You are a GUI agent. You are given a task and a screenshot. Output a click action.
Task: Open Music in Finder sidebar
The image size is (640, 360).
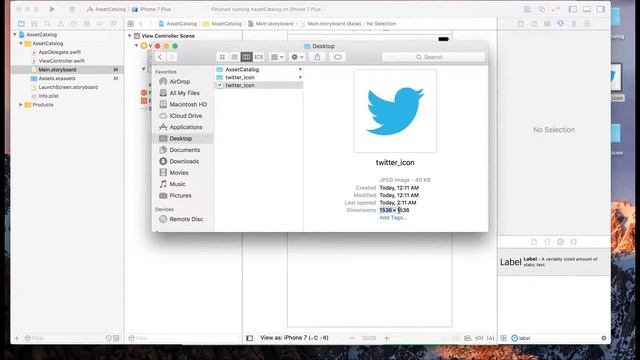pyautogui.click(x=177, y=184)
